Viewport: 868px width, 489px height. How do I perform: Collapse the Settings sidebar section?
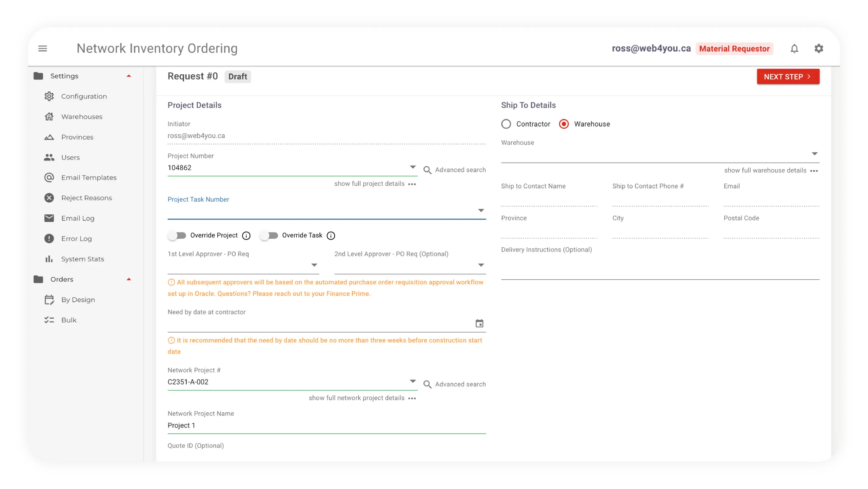tap(129, 76)
